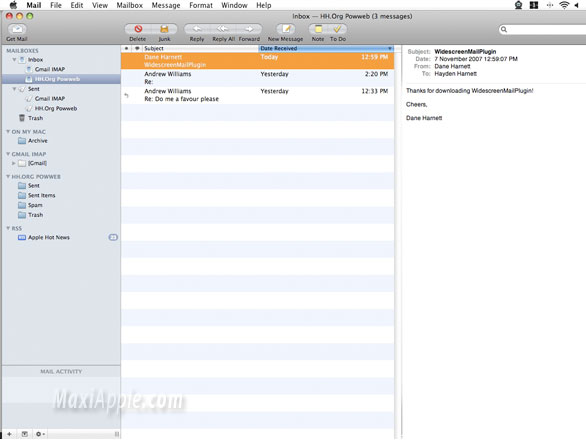The height and width of the screenshot is (440, 586).
Task: Click the Mail Activity header
Action: click(61, 372)
